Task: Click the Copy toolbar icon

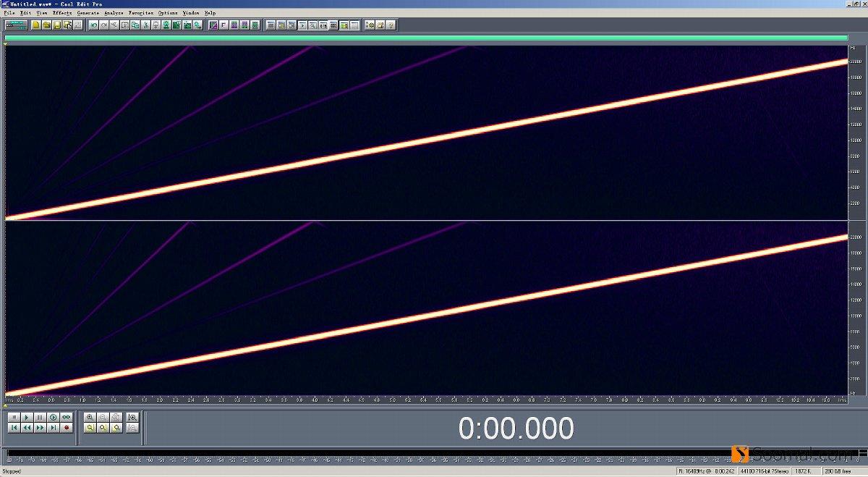Action: [135, 25]
